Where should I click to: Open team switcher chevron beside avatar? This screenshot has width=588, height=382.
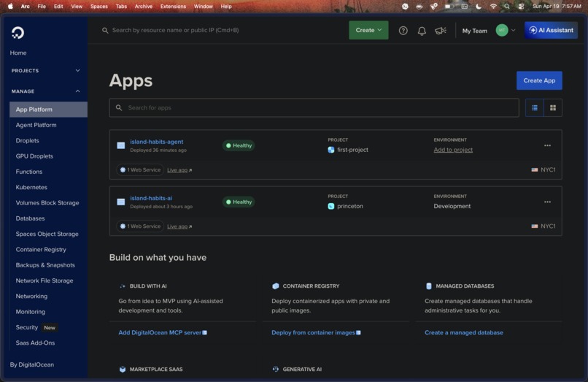[x=514, y=30]
